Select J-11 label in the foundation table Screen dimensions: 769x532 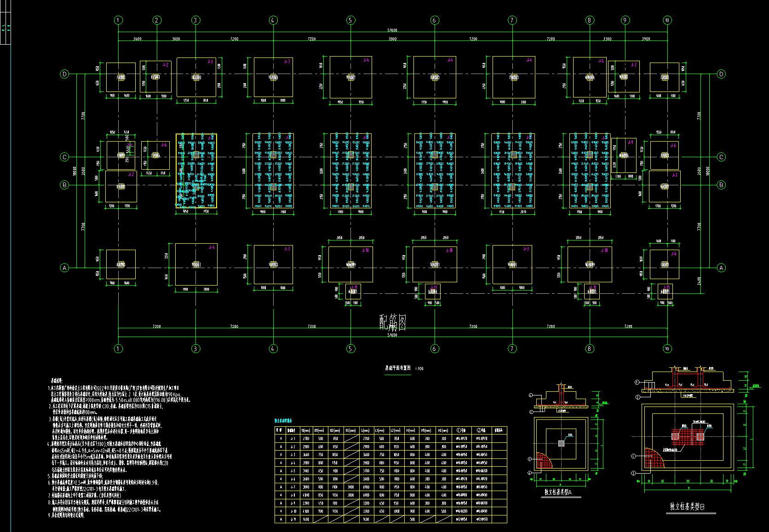(x=293, y=519)
